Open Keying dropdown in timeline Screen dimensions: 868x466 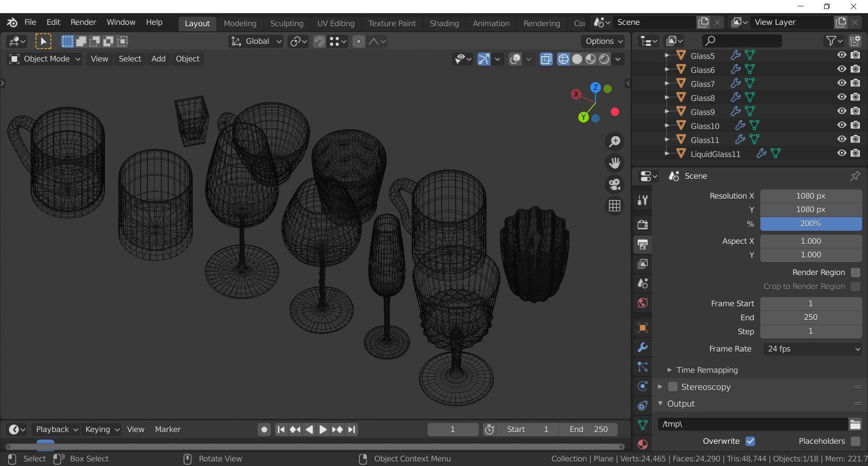(101, 429)
